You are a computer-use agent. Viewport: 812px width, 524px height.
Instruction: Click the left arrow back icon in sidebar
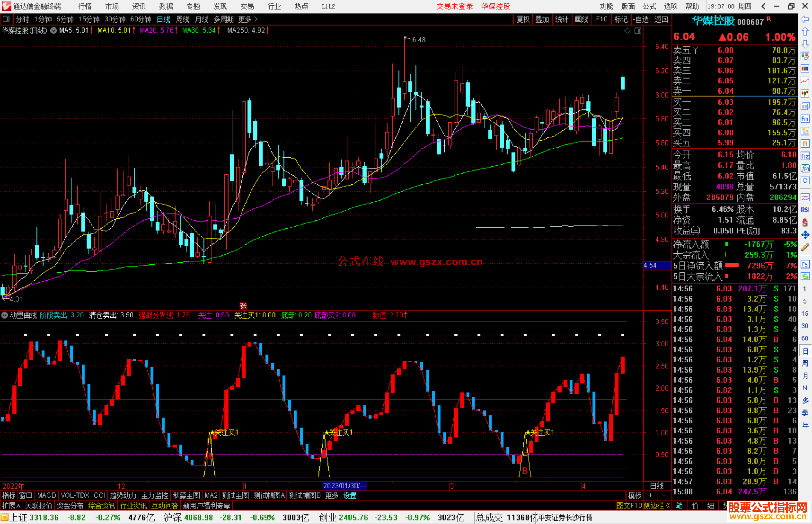[805, 19]
